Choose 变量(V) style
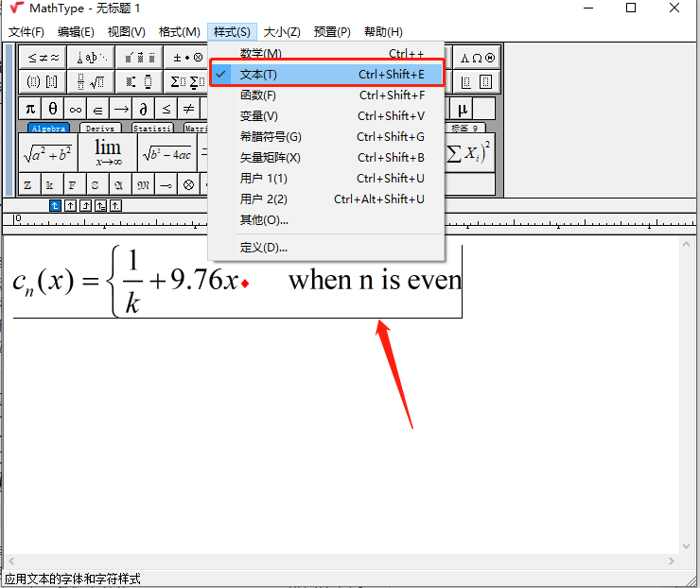Viewport: 700px width, 588px height. (326, 116)
